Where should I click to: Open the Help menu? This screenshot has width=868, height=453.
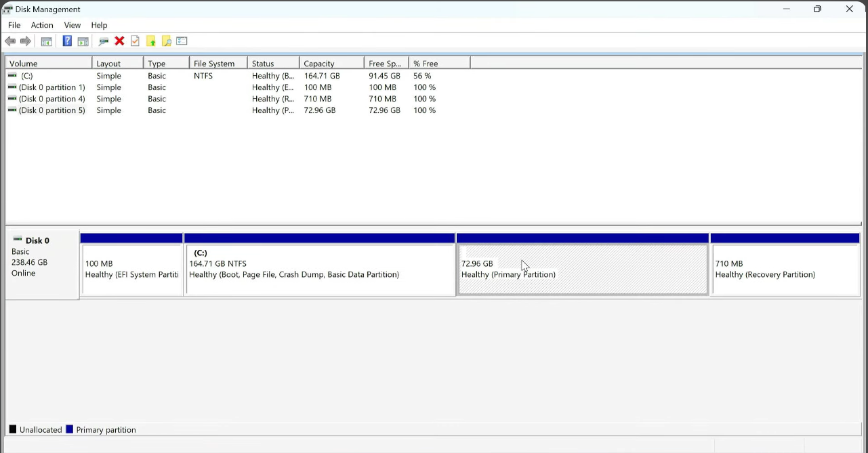[99, 25]
